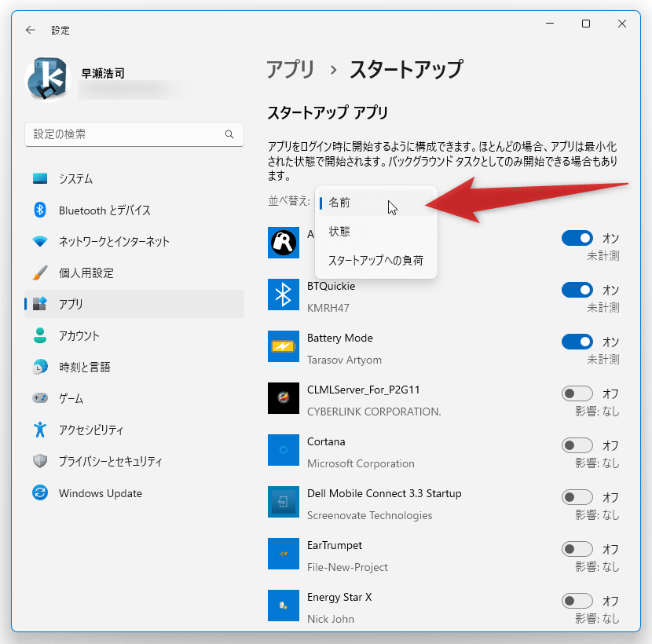Click the CLMLServer_For_P2G11 app icon
The height and width of the screenshot is (644, 652).
point(283,398)
